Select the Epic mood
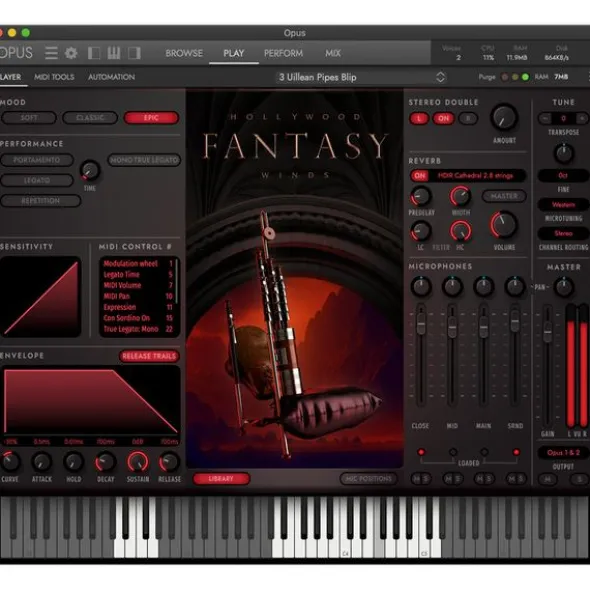 coord(151,118)
